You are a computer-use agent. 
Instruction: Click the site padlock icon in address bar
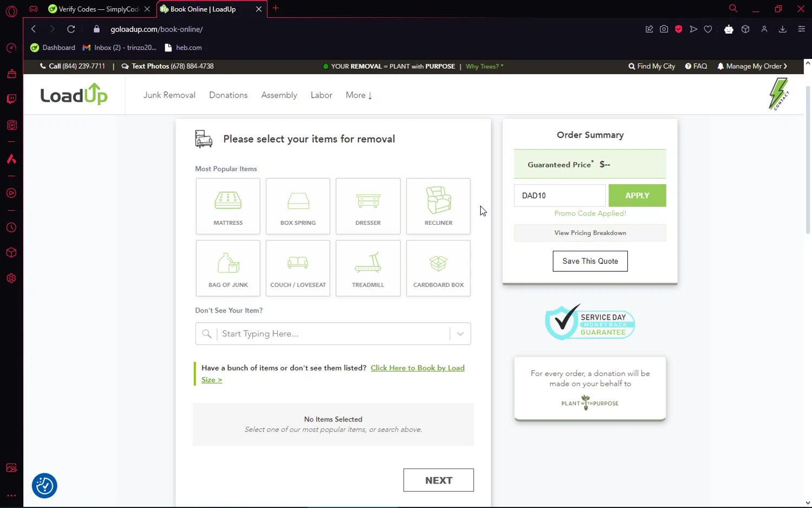pyautogui.click(x=97, y=29)
